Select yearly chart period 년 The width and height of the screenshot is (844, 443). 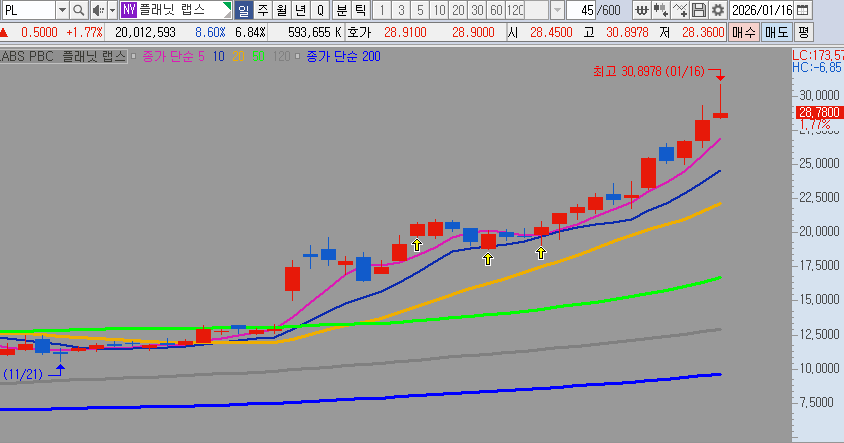(x=301, y=10)
